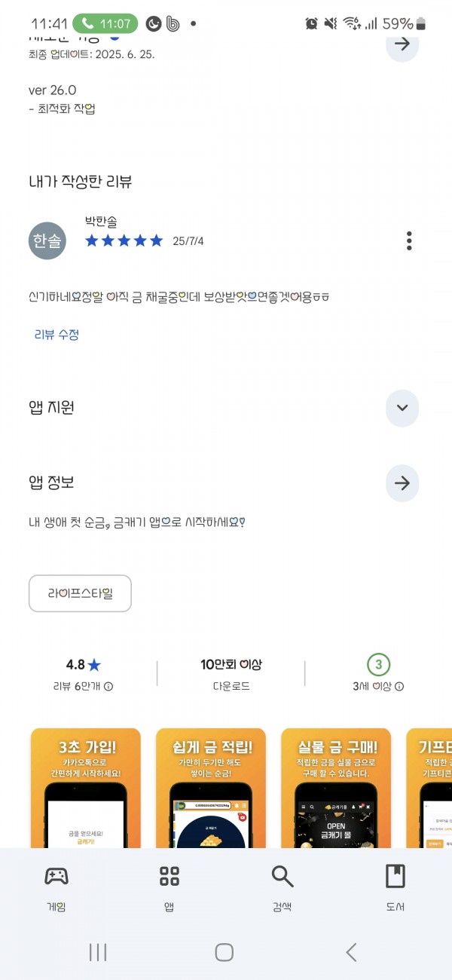Switch to the 앱 tab
The height and width of the screenshot is (980, 452).
pyautogui.click(x=169, y=885)
